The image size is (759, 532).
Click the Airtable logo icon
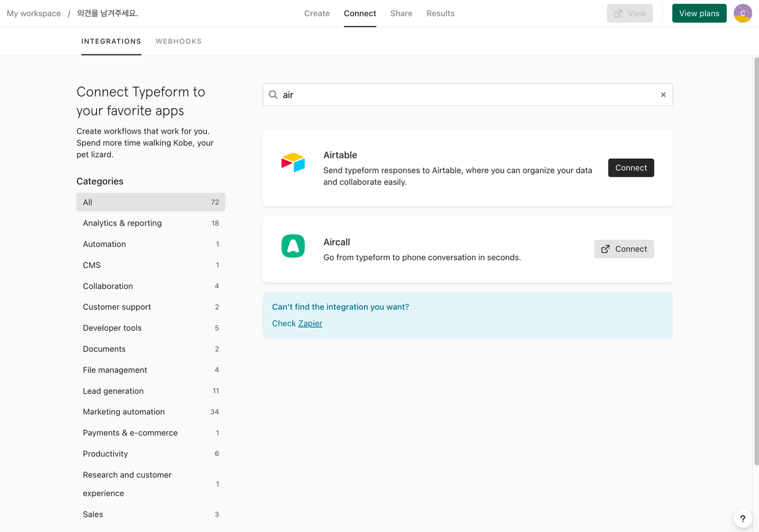[x=293, y=163]
